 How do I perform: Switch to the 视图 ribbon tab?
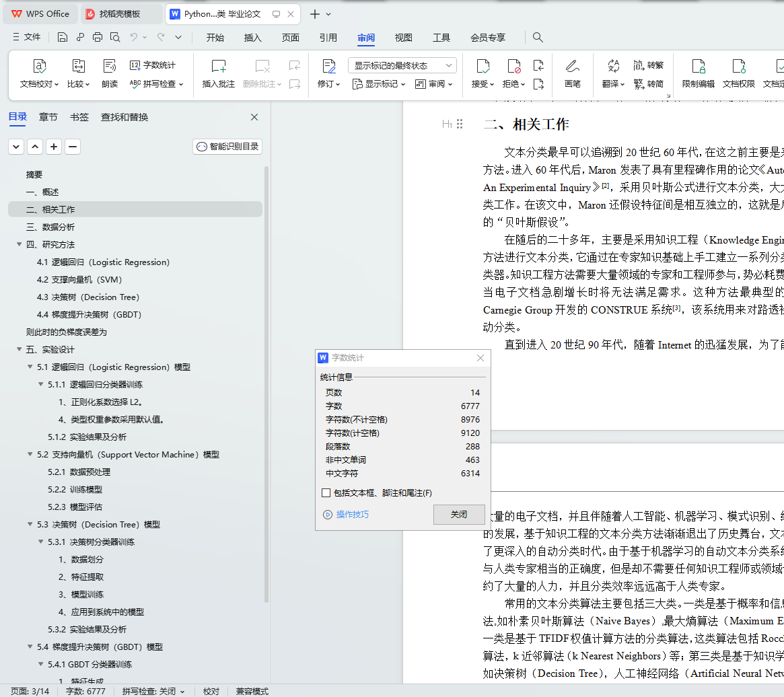pyautogui.click(x=403, y=38)
